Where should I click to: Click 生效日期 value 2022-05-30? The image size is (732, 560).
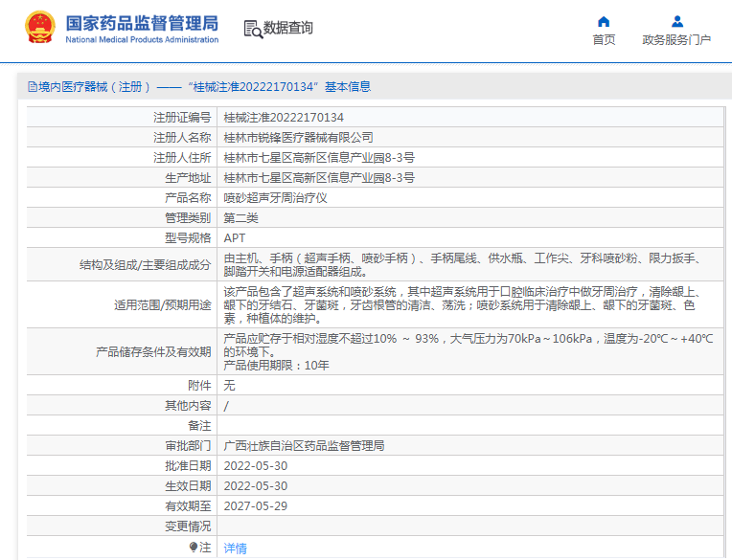(256, 486)
